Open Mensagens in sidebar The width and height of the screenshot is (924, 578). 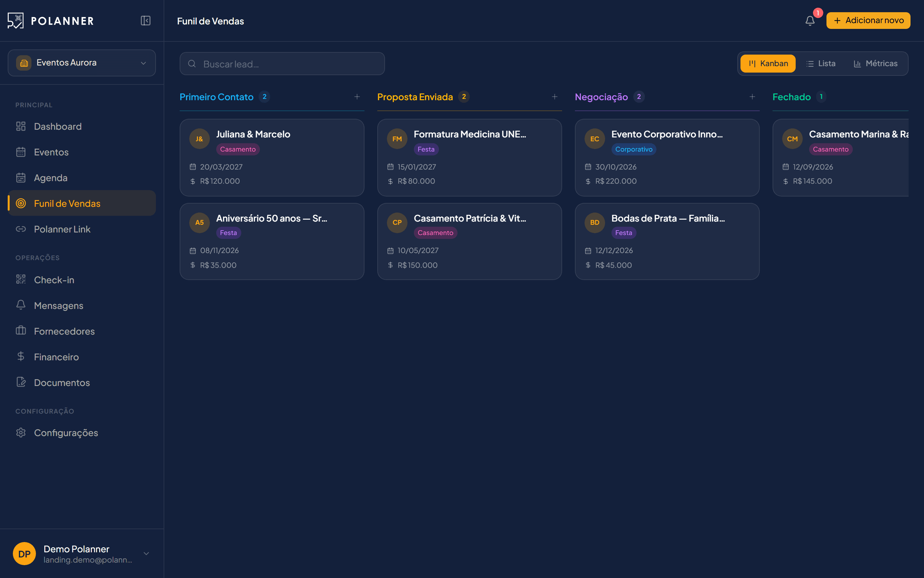coord(82,305)
